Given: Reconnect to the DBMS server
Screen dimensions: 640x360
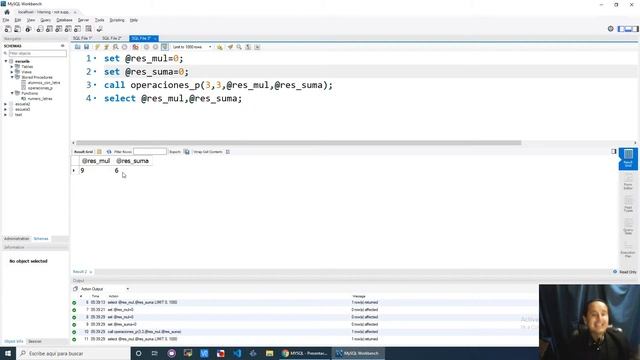Looking at the screenshot, I should (x=99, y=29).
